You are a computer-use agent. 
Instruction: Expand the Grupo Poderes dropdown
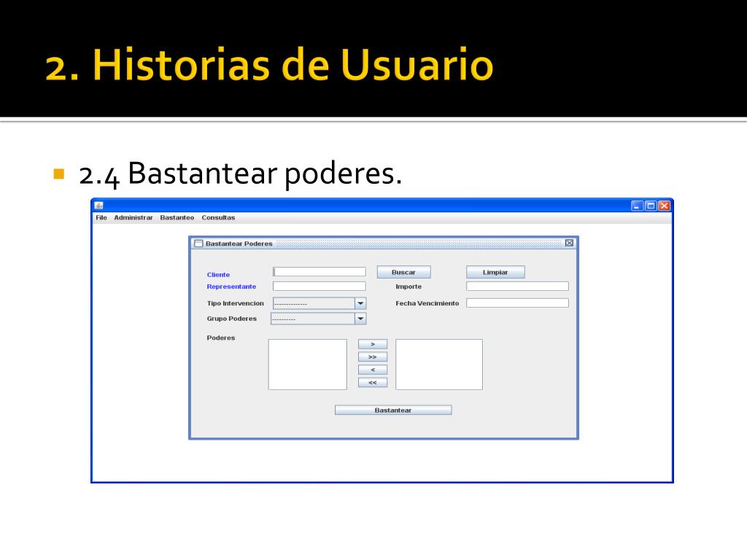[360, 319]
